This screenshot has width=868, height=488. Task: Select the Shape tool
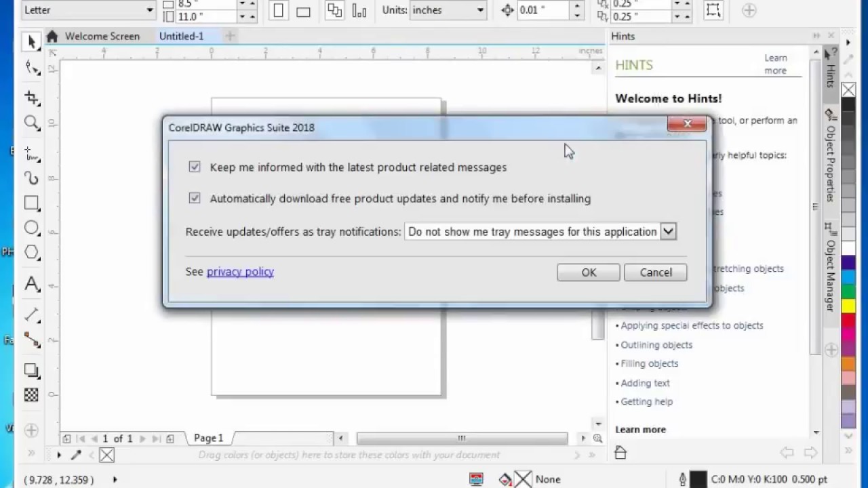click(31, 67)
